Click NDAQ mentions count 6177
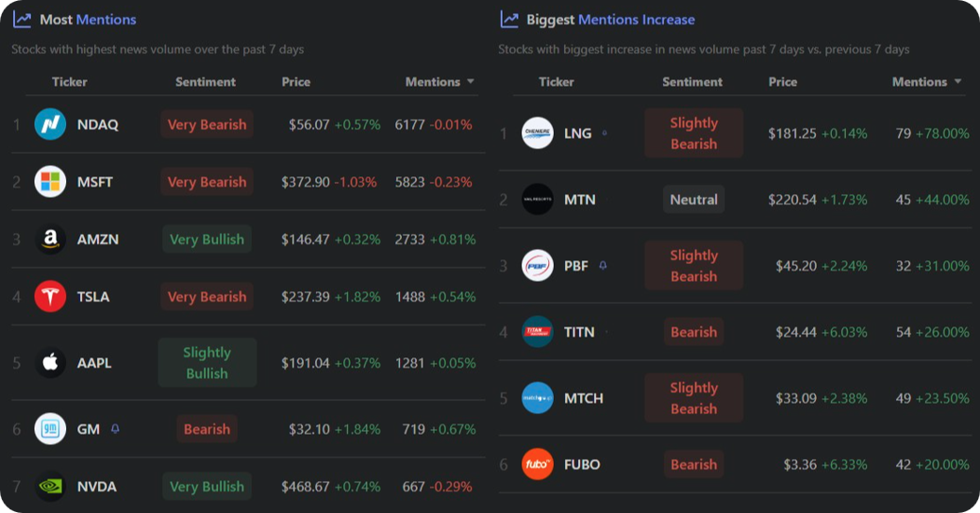980x513 pixels. pyautogui.click(x=409, y=124)
